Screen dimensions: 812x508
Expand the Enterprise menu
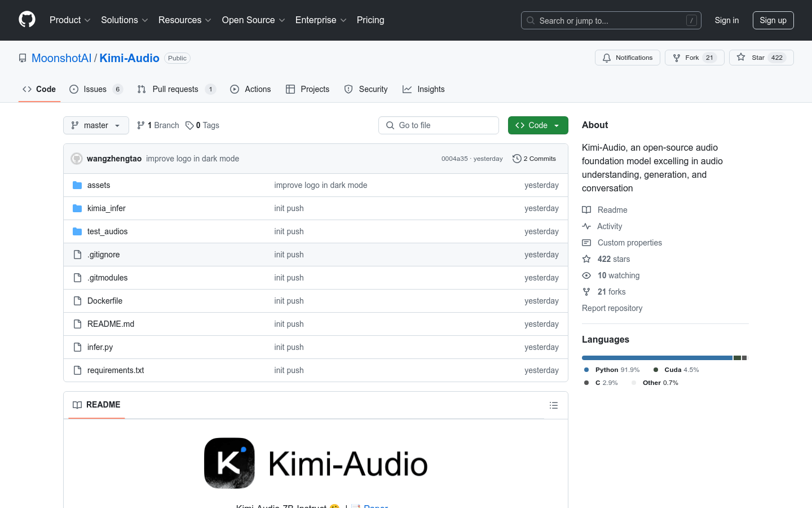(x=321, y=20)
